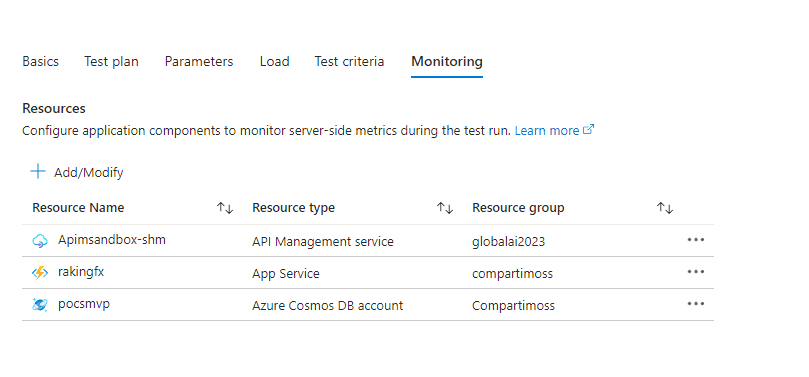Screen dimensions: 809x377
Task: Open more options for pocsmvp row
Action: click(x=695, y=304)
